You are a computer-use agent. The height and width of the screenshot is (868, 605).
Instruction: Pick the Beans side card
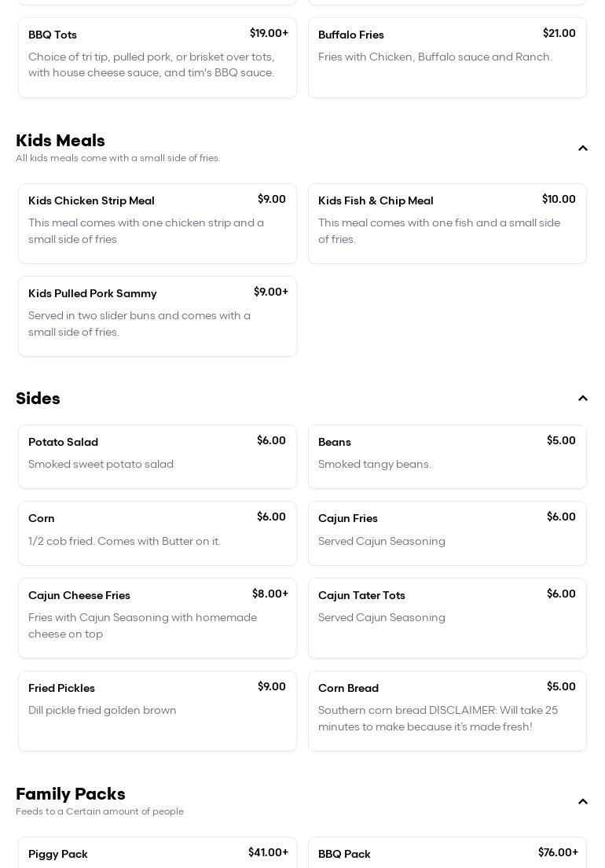click(447, 456)
